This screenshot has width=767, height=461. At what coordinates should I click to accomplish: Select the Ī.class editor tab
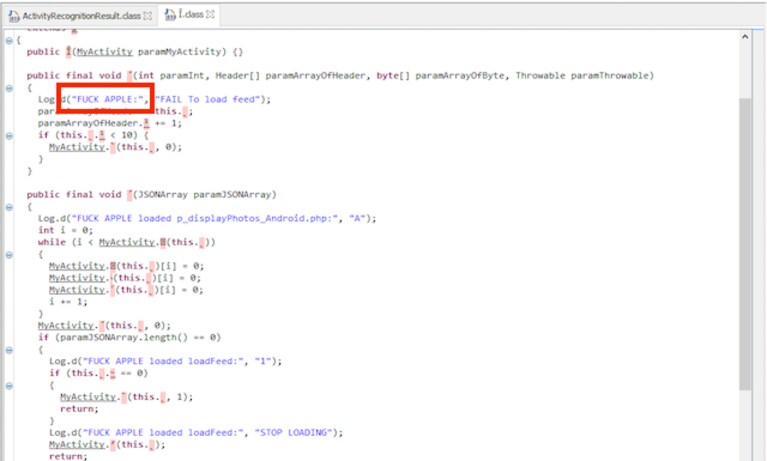click(x=191, y=15)
